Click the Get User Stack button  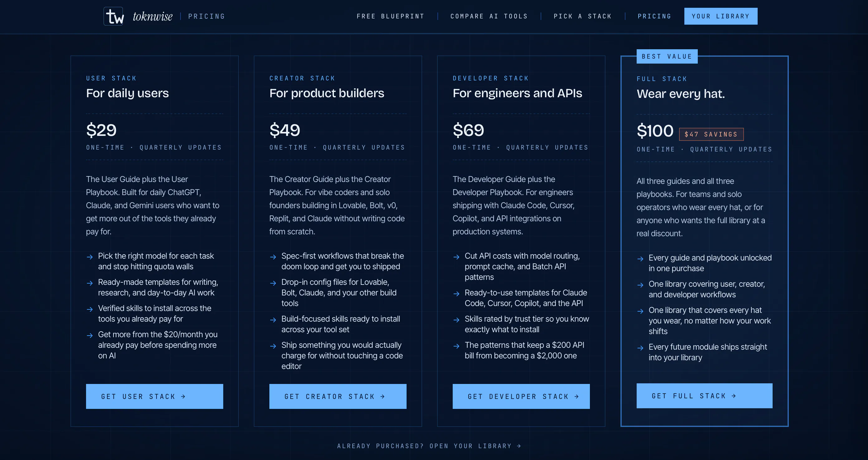pos(154,396)
